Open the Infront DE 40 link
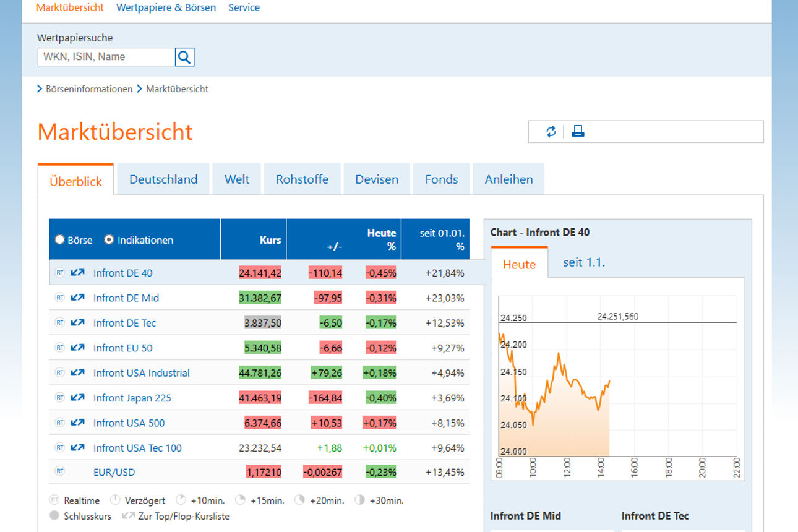 click(x=122, y=273)
